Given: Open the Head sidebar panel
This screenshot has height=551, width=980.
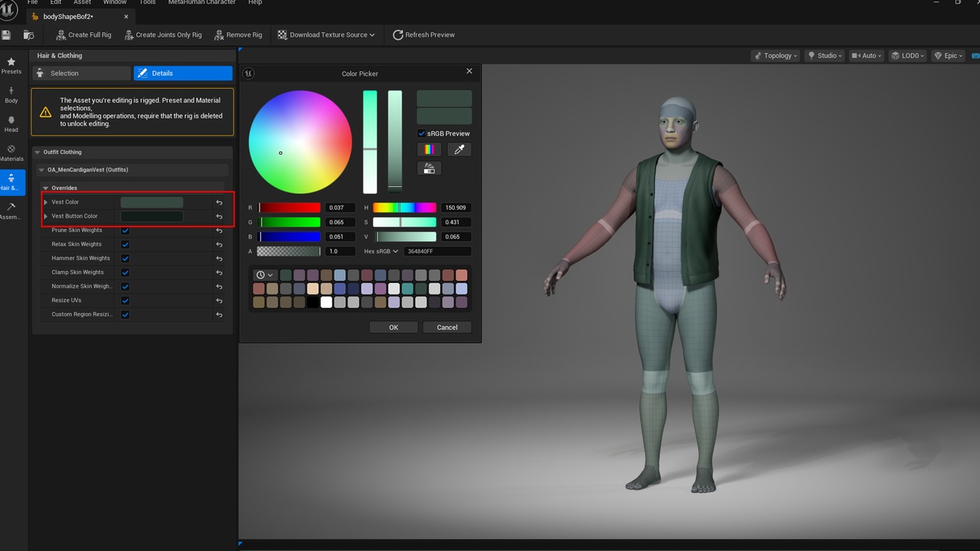Looking at the screenshot, I should 11,124.
